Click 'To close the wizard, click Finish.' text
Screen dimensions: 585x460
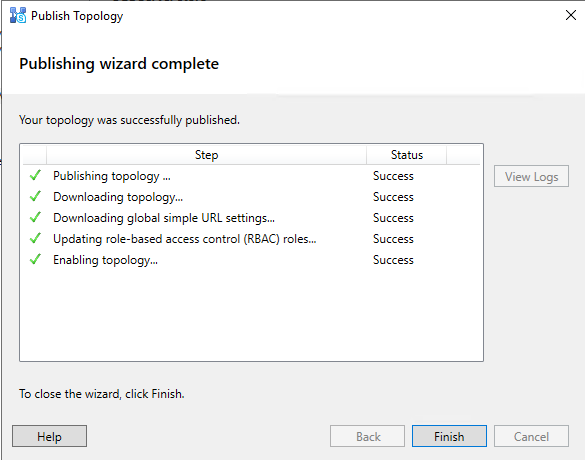tap(102, 394)
